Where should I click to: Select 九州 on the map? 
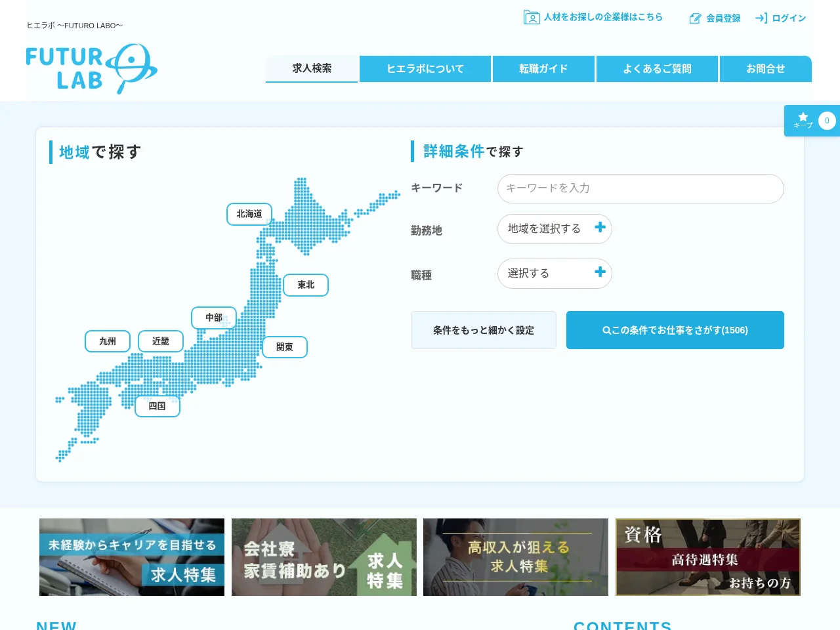click(x=108, y=341)
